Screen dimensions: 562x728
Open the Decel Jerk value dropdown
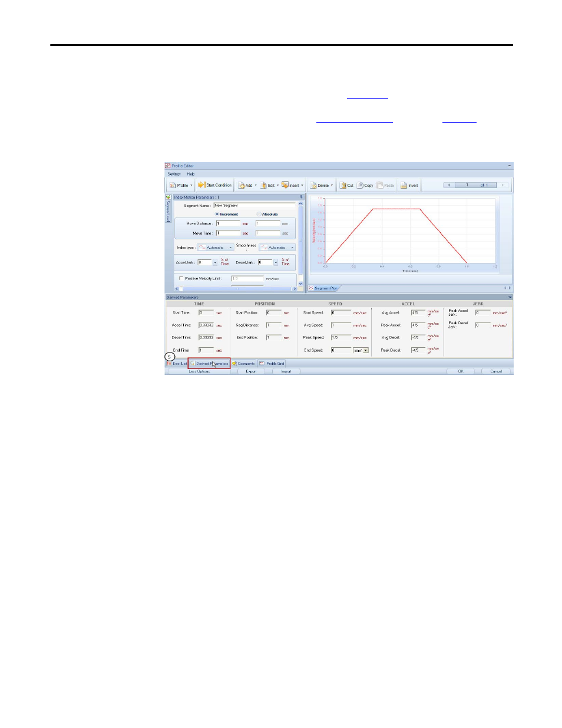tap(276, 262)
